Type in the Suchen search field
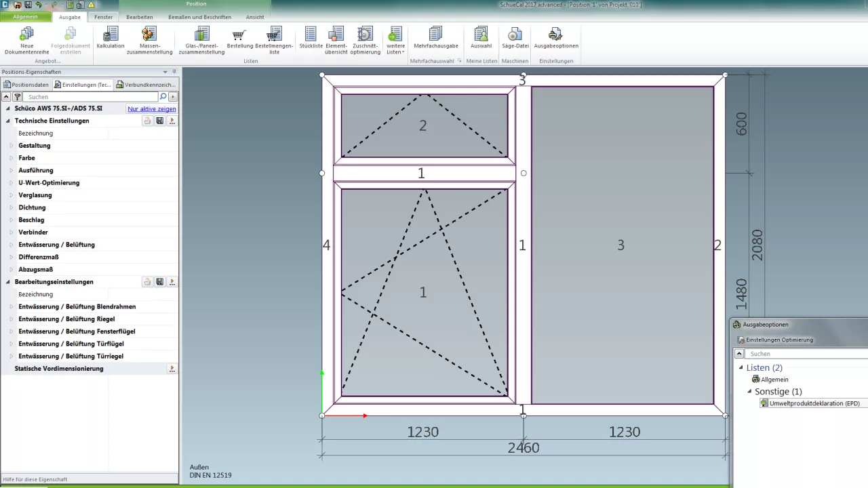This screenshot has height=488, width=868. coord(88,96)
